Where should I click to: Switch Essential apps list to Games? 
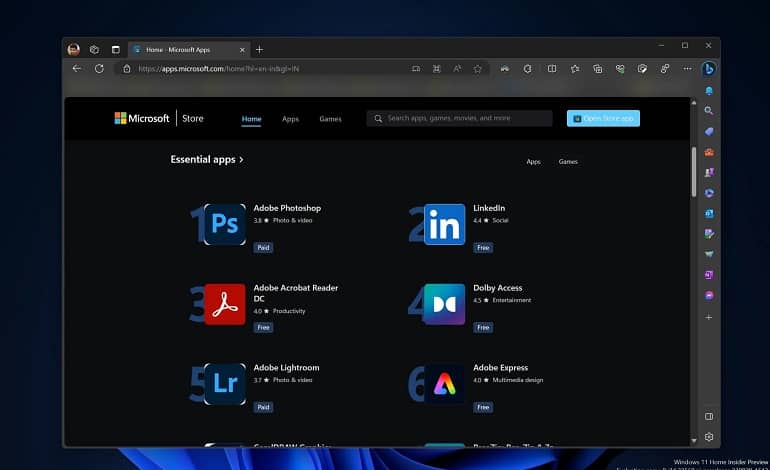568,162
